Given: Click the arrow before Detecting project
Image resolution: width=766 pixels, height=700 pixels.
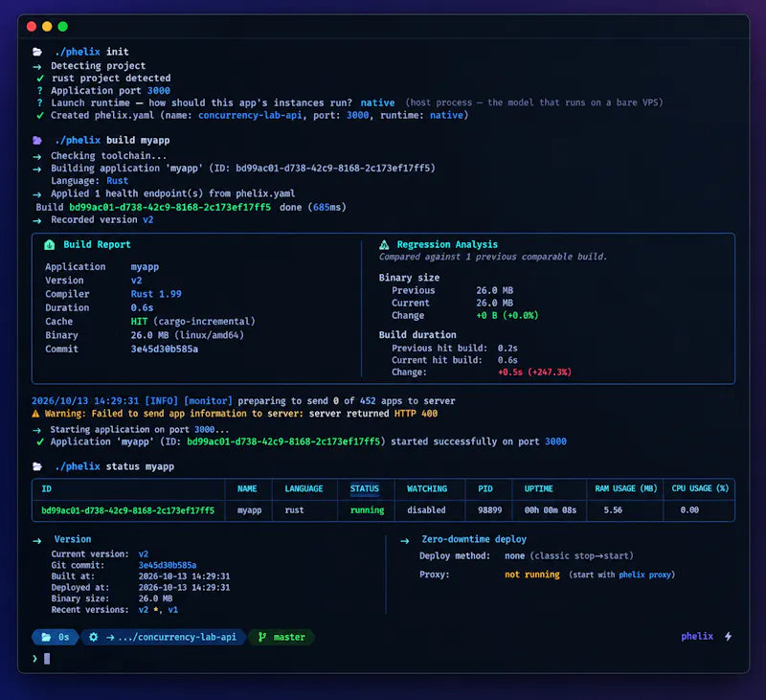Looking at the screenshot, I should pyautogui.click(x=37, y=66).
